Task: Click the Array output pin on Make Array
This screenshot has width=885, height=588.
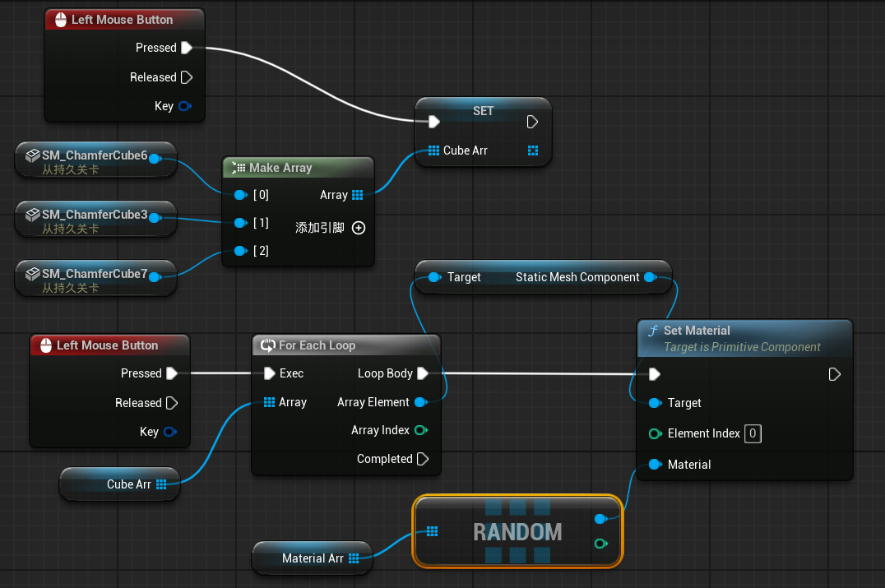Action: (357, 195)
